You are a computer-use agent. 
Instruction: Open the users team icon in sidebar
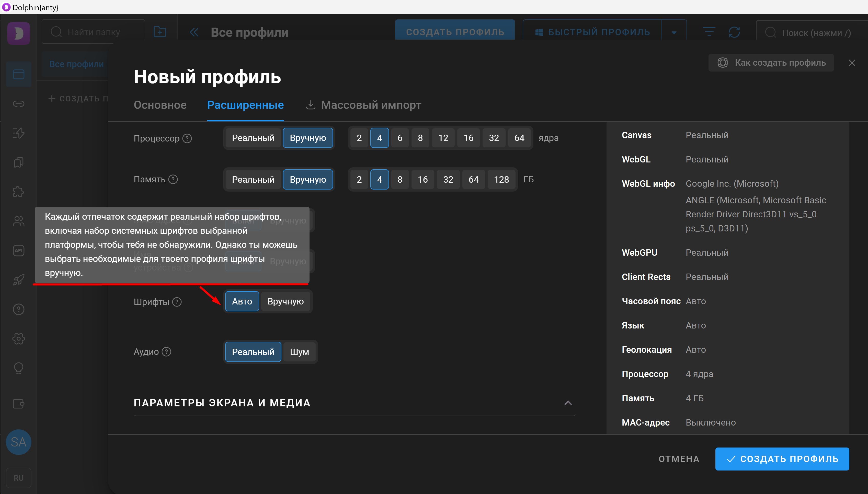18,221
